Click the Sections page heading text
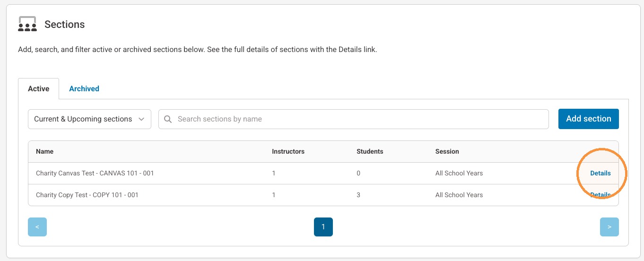644x261 pixels. point(64,25)
